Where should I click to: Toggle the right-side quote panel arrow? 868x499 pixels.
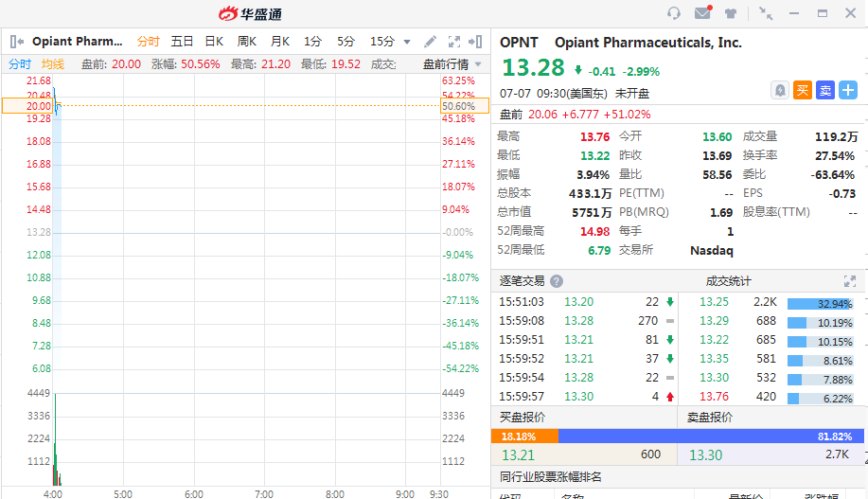point(476,42)
